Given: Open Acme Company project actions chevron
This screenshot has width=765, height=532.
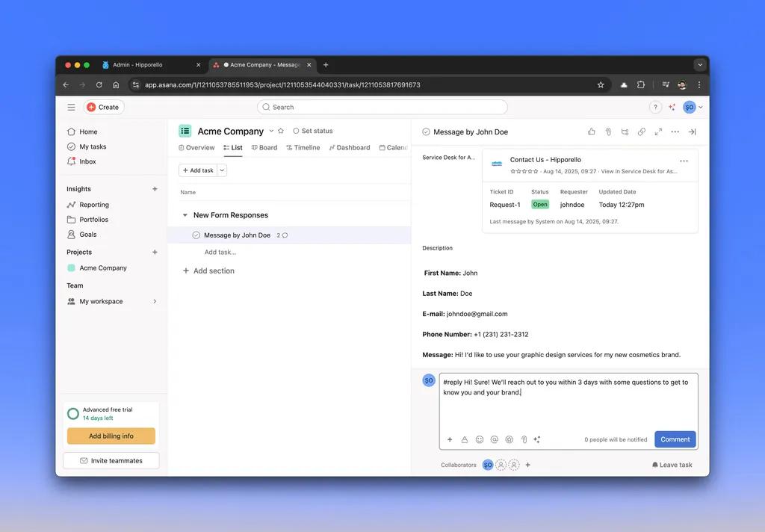Looking at the screenshot, I should [271, 131].
